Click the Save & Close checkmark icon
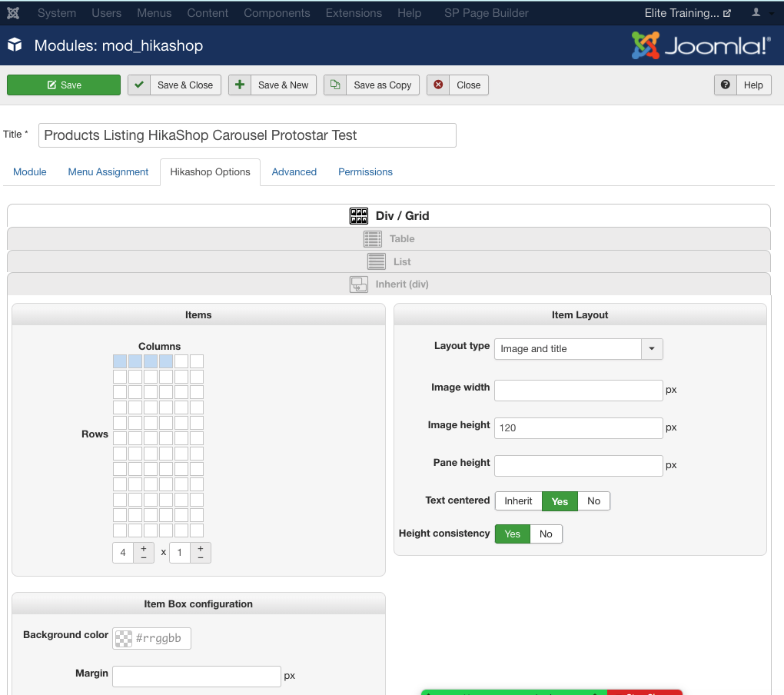784x695 pixels. click(139, 85)
